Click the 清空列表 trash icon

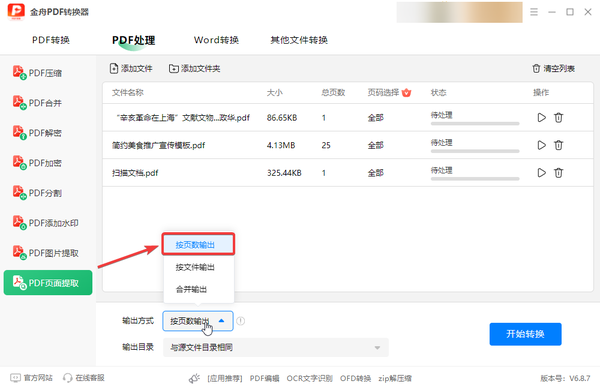coord(536,69)
